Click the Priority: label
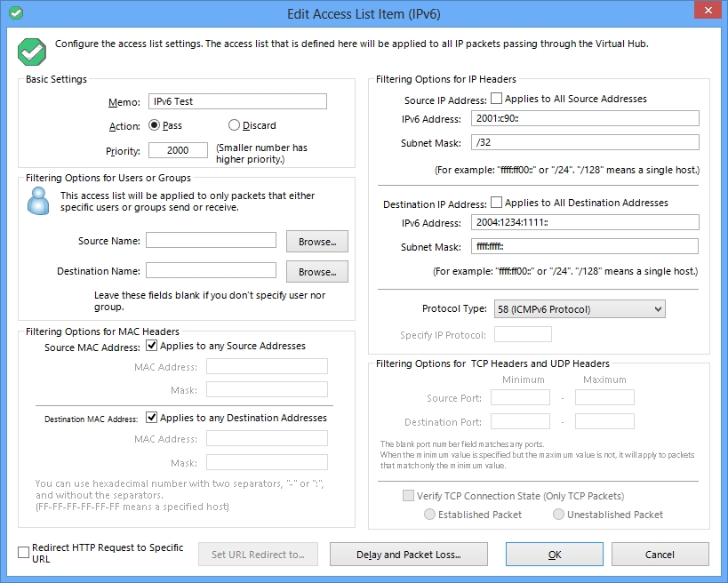The image size is (728, 583). tap(123, 151)
